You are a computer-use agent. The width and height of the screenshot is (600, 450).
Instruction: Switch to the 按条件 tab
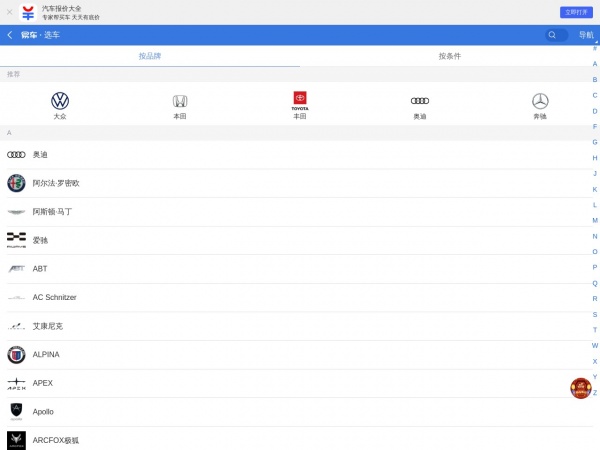tap(450, 56)
